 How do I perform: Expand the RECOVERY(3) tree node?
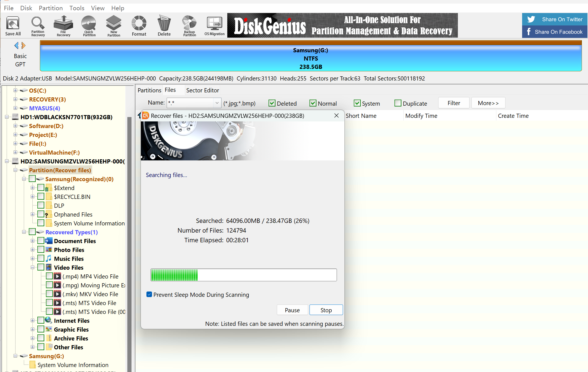click(16, 99)
